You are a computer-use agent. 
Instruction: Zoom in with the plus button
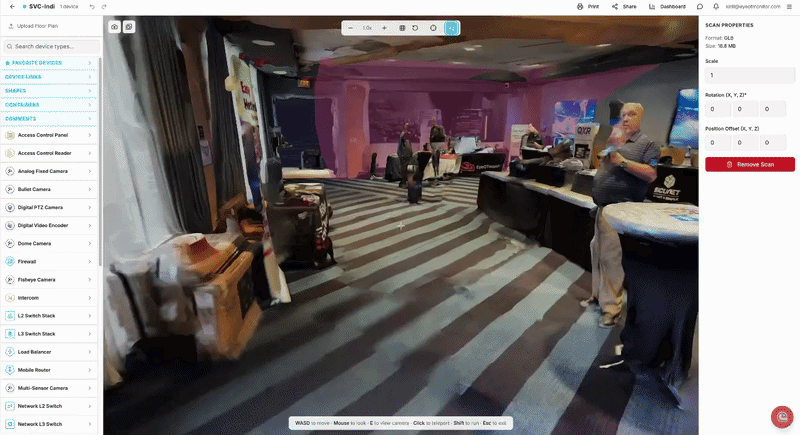coord(384,28)
